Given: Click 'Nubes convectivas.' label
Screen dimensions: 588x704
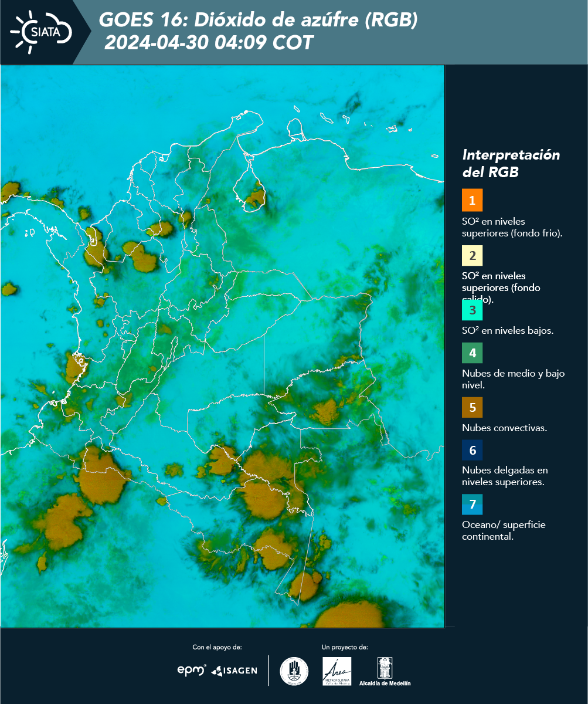Looking at the screenshot, I should tap(504, 428).
